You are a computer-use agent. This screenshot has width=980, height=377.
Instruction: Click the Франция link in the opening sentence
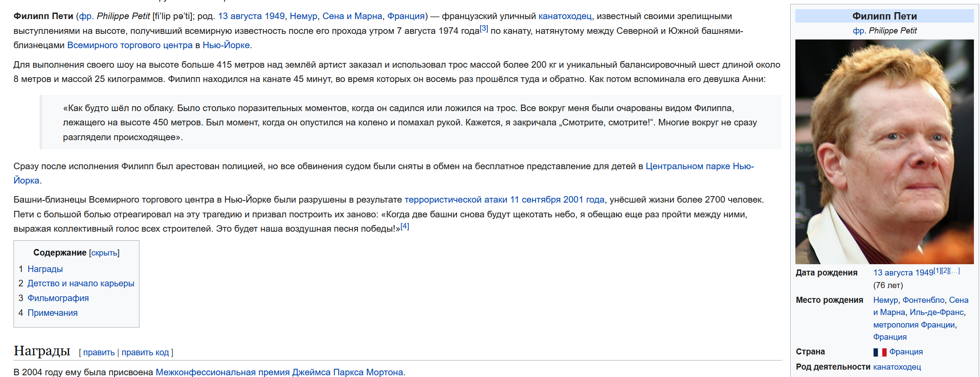point(406,16)
